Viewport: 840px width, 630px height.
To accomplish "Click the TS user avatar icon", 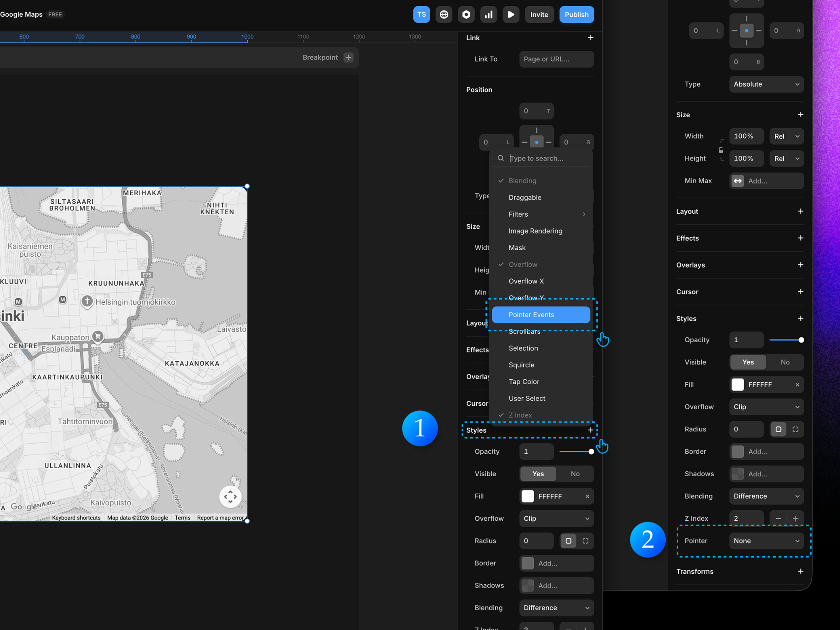I will point(421,14).
